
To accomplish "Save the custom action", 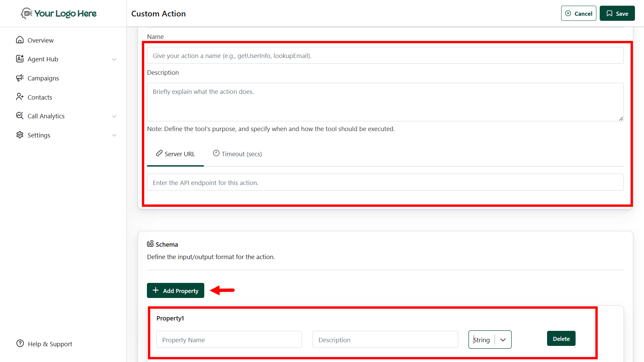I will (617, 13).
